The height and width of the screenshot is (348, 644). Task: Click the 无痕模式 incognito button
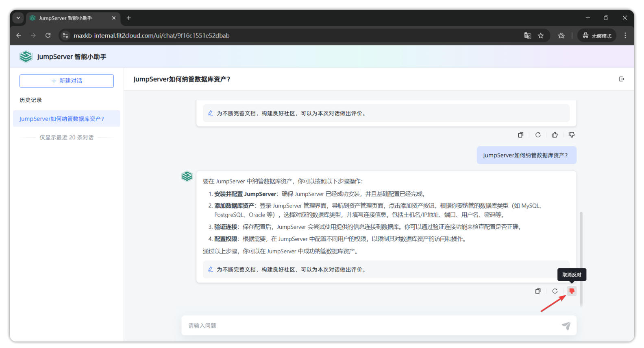click(597, 35)
